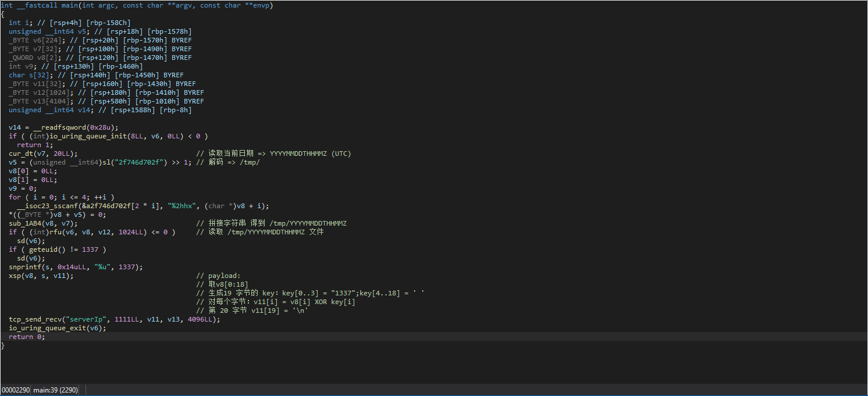The height and width of the screenshot is (396, 868).
Task: Click the xsp function call
Action: click(x=15, y=276)
